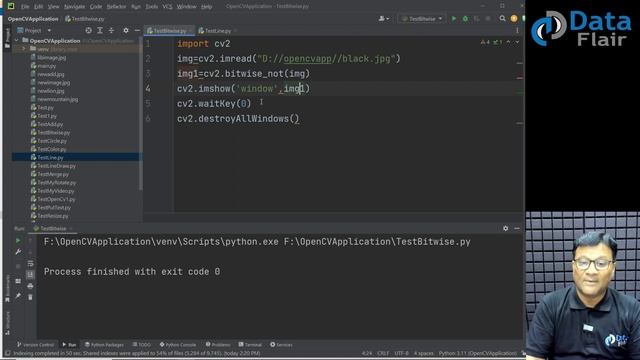Image resolution: width=640 pixels, height=360 pixels.
Task: Select TestOpenCv1.py in project tree
Action: (x=56, y=199)
